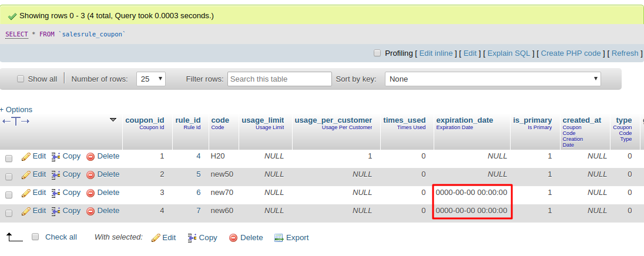Sort by the usage_limit column header
Image resolution: width=644 pixels, height=256 pixels.
(263, 120)
